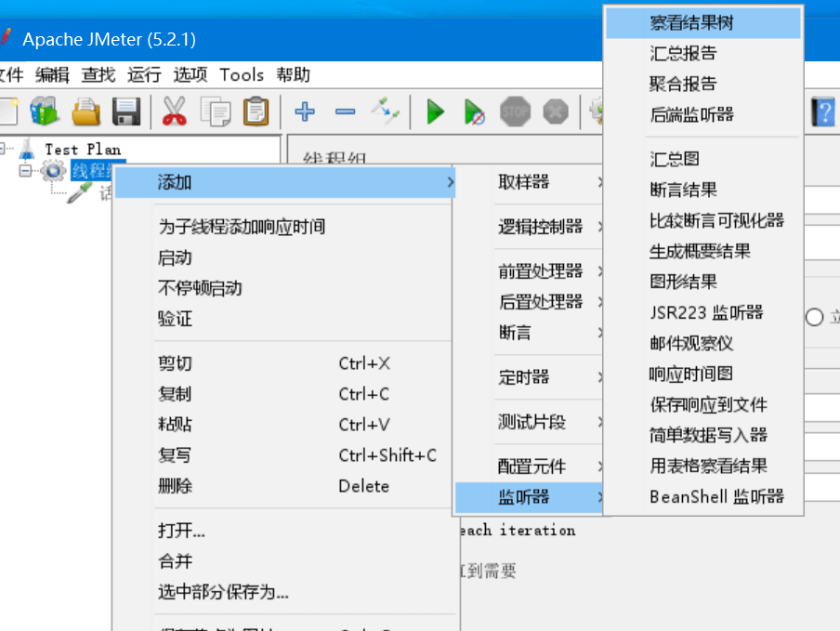Open the 编辑 menu
The image size is (840, 631).
click(52, 75)
